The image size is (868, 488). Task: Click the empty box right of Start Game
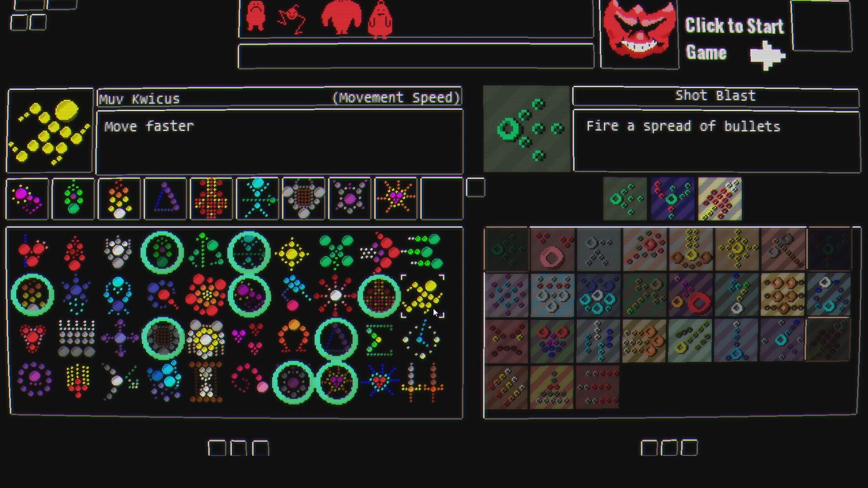click(x=821, y=26)
